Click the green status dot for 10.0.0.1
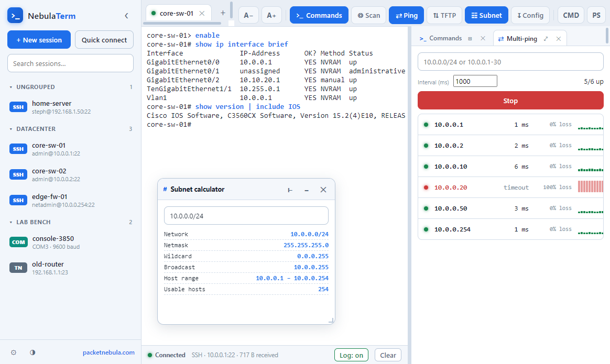Viewport: 610px width, 364px height. point(426,125)
